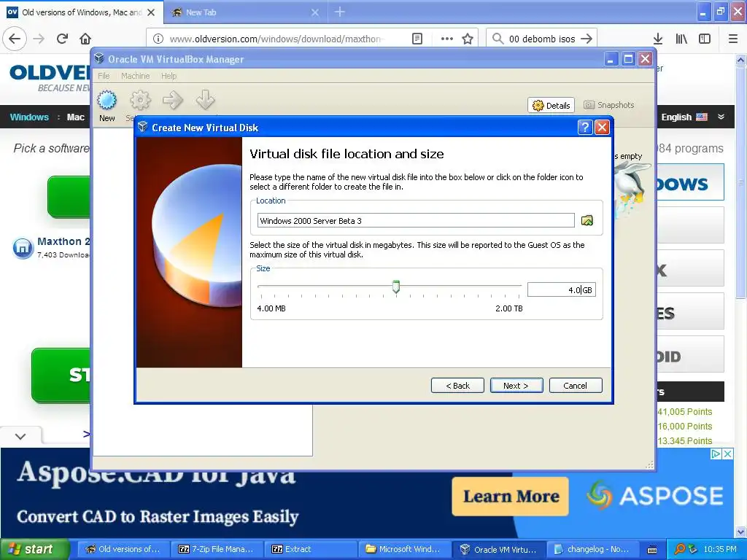The height and width of the screenshot is (560, 747).
Task: Click the disk size slider handle
Action: click(396, 287)
